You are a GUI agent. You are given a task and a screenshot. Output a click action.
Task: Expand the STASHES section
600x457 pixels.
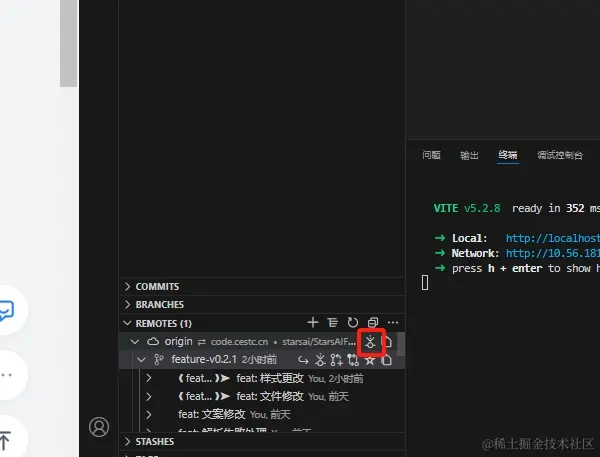[x=262, y=441]
